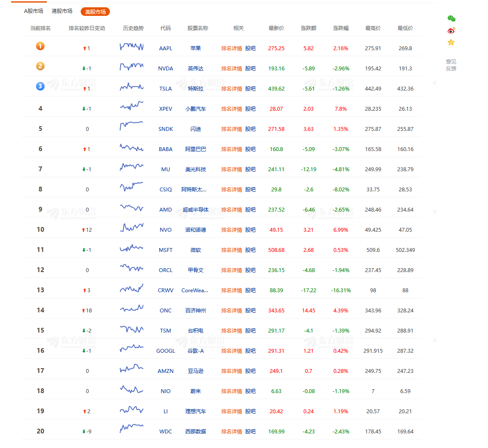The height and width of the screenshot is (448, 488).
Task: Click the 最低价 column header
Action: [x=405, y=28]
